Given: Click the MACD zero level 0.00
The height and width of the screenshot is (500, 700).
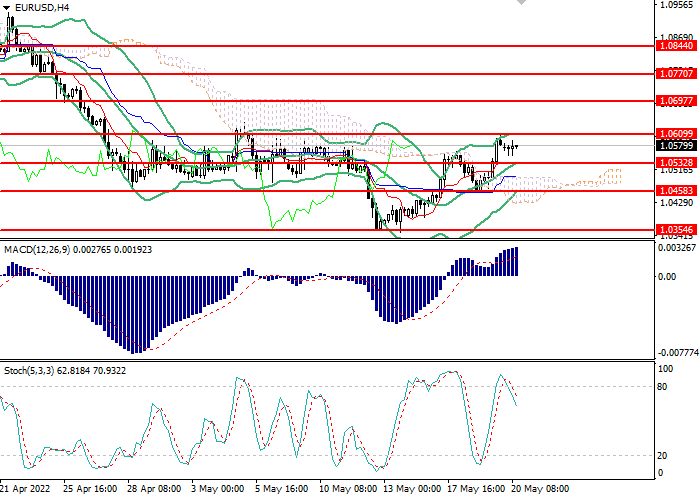Looking at the screenshot, I should tap(667, 277).
